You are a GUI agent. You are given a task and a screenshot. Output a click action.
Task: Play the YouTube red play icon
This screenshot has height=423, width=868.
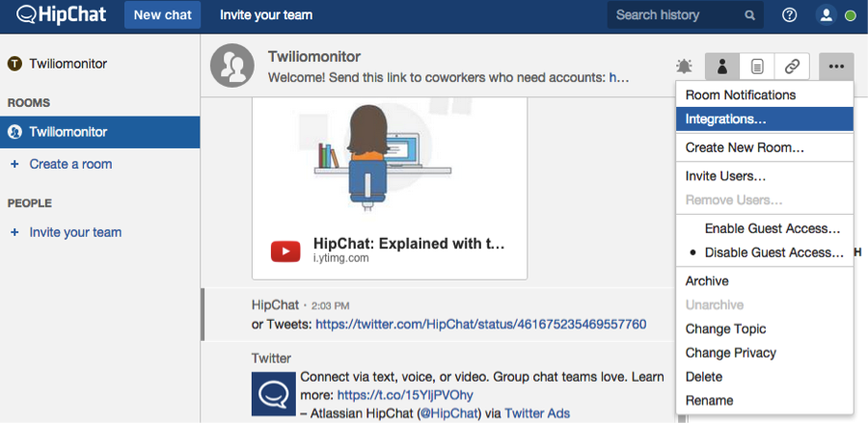(285, 251)
